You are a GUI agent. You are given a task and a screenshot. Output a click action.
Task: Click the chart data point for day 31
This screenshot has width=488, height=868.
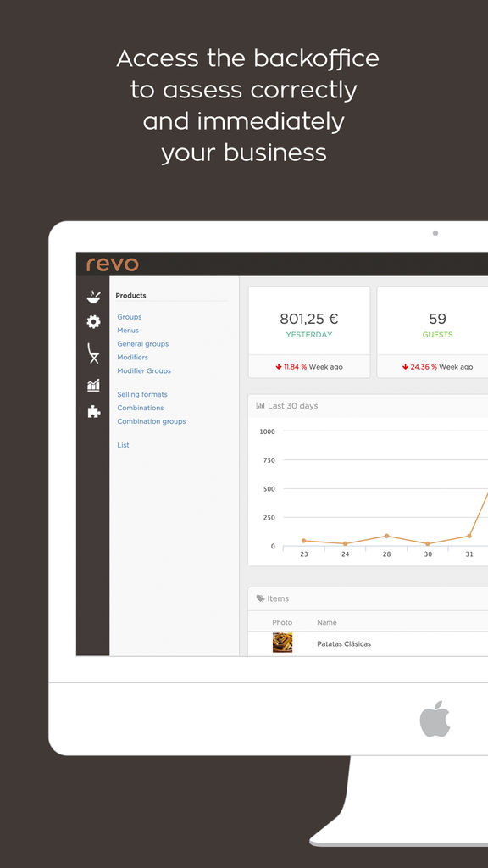(x=469, y=536)
